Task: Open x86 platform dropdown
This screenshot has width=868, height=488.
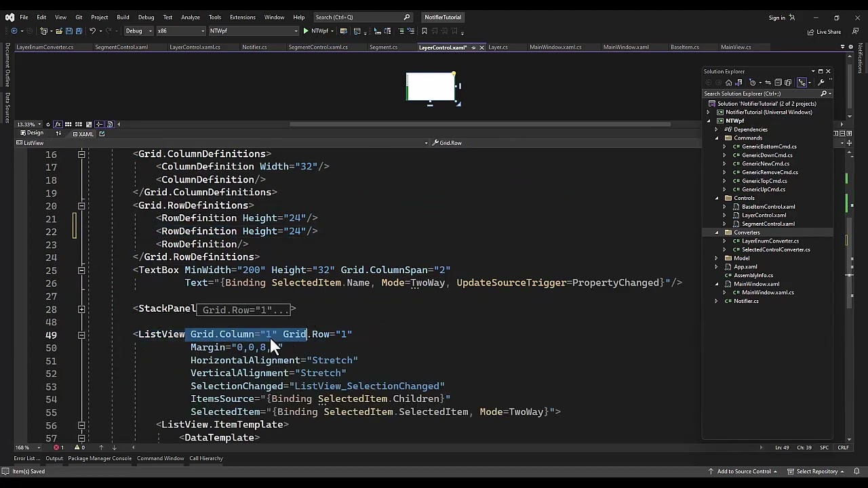Action: [x=180, y=30]
